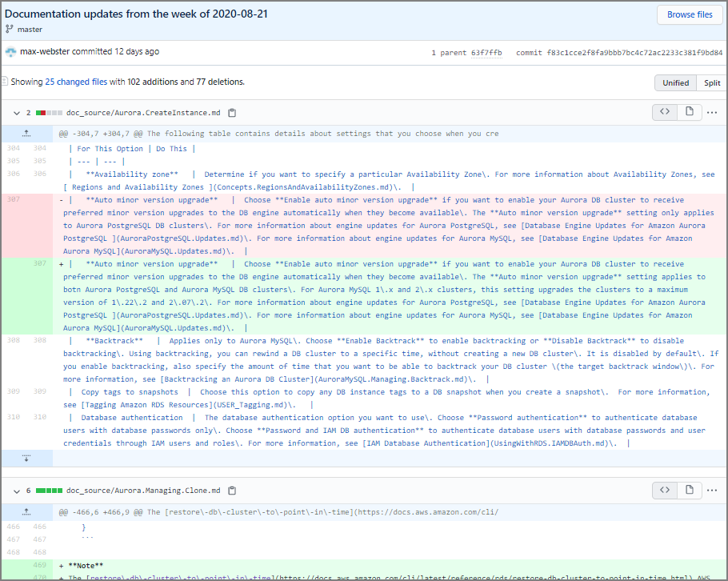Show rich diff for Aurora.CreateInstance.md

[x=688, y=112]
